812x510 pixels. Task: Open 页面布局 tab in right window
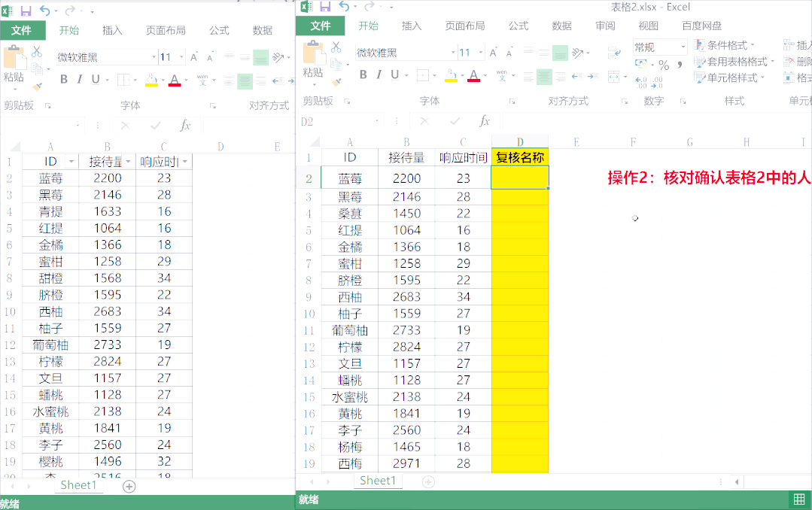coord(465,26)
